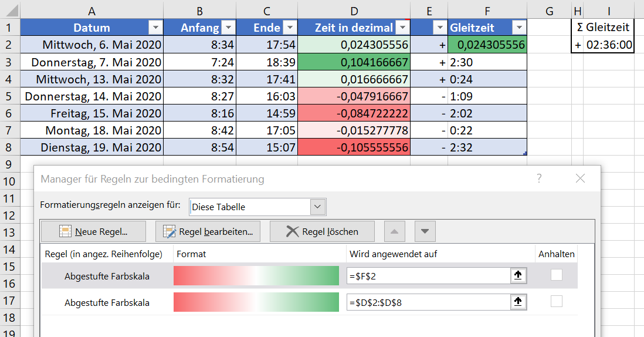Image resolution: width=644 pixels, height=337 pixels.
Task: Open the Datum column filter dropdown
Action: 155,28
